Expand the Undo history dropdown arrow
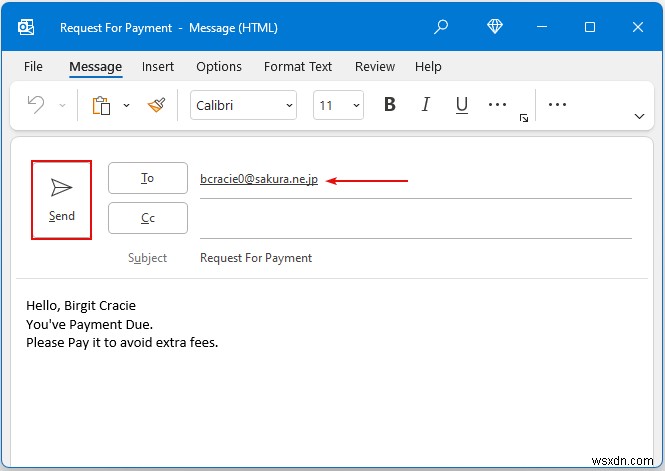665x471 pixels. [x=62, y=105]
